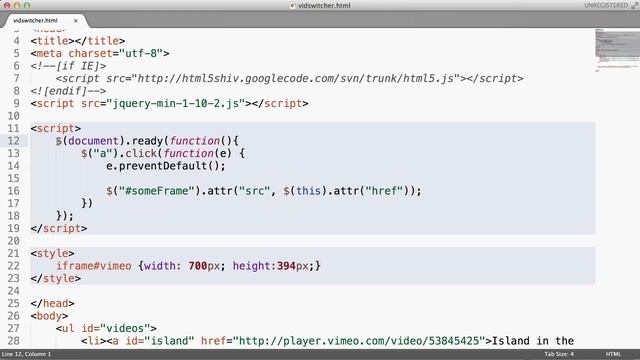Click line number 7 in the gutter
Viewport: 640px width, 360px height.
16,78
